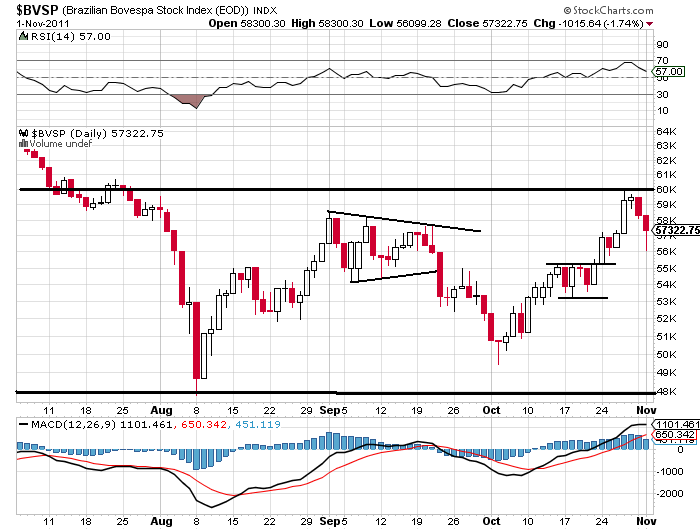Select the Low 56099.28 value

click(405, 23)
